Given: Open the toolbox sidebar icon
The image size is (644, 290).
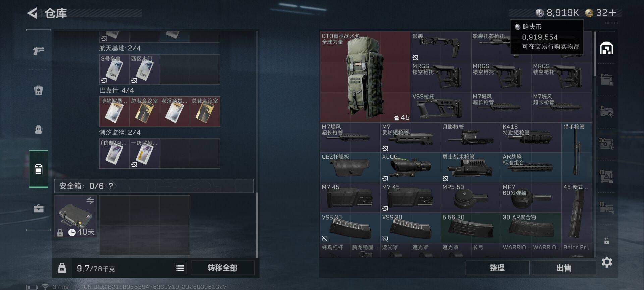Looking at the screenshot, I should 39,209.
